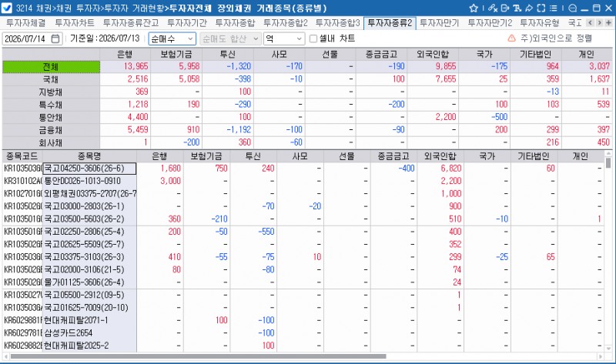Select the 지방채 row label
Viewport: 616px width, 364px height.
pos(51,92)
